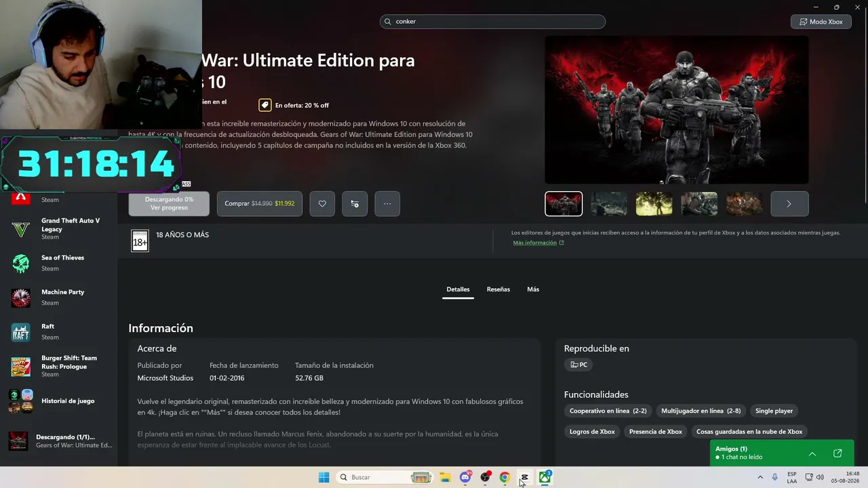
Task: Click the large Gears of War hero image
Action: (x=677, y=110)
